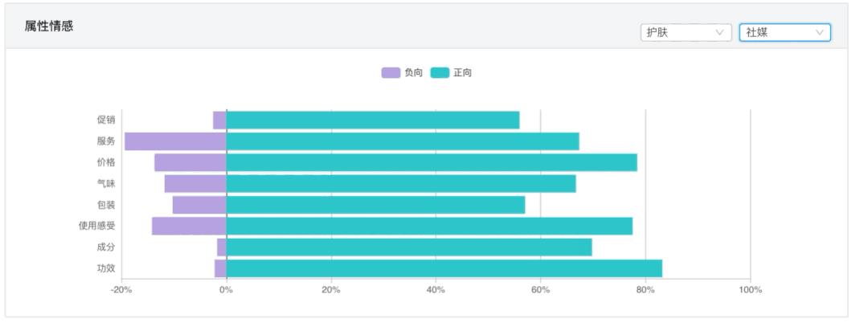The width and height of the screenshot is (868, 327).
Task: Click the 功效 axis label
Action: click(x=106, y=269)
